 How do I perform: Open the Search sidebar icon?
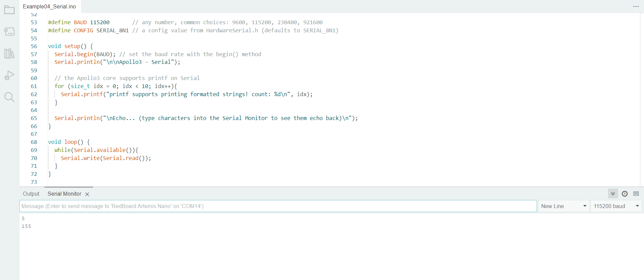click(9, 97)
